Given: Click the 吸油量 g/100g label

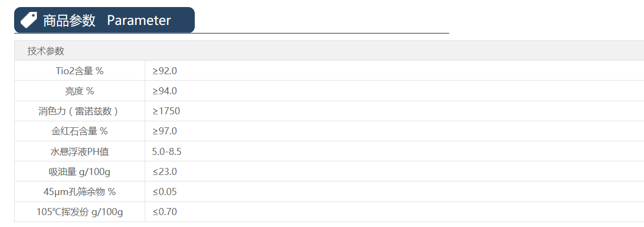Looking at the screenshot, I should (80, 172).
